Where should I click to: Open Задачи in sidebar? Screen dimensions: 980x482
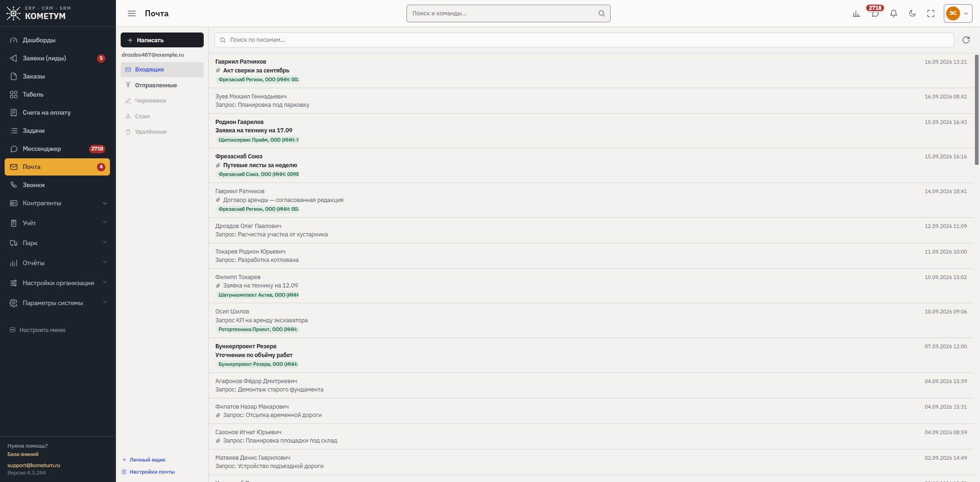58,130
